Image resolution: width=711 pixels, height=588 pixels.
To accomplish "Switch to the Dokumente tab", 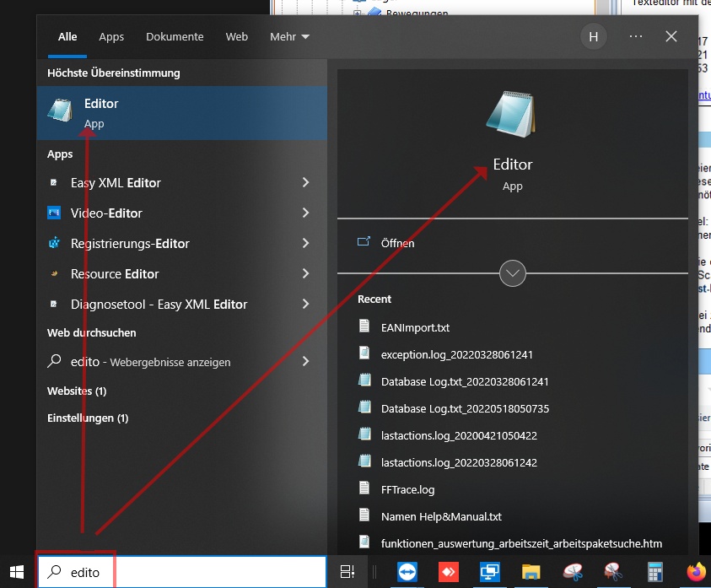I will (x=175, y=37).
